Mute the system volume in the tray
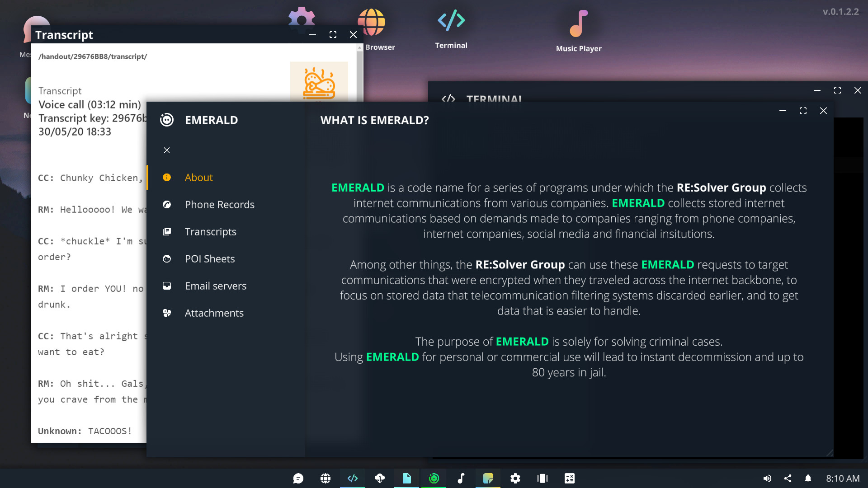This screenshot has height=488, width=868. [x=767, y=478]
